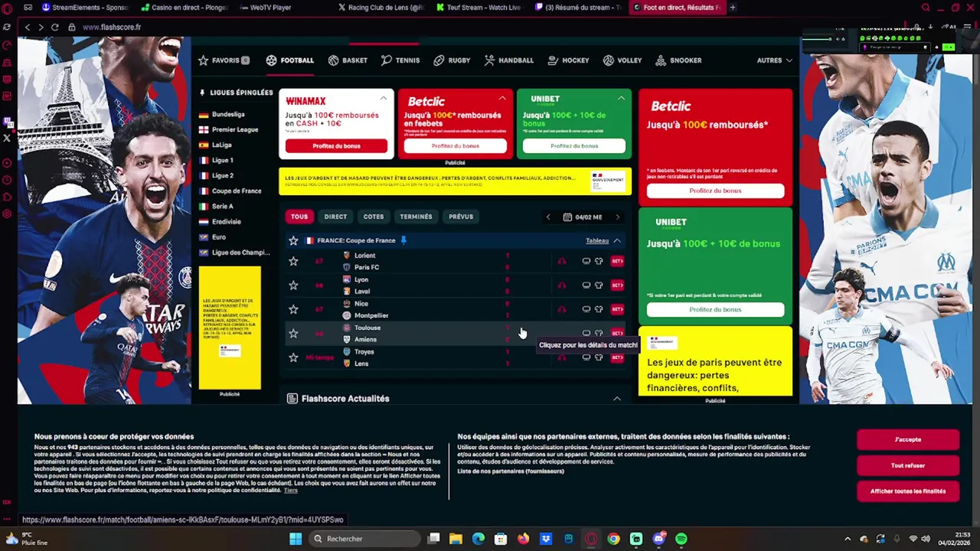Image resolution: width=980 pixels, height=551 pixels.
Task: Open the Windows Start menu
Action: [296, 539]
